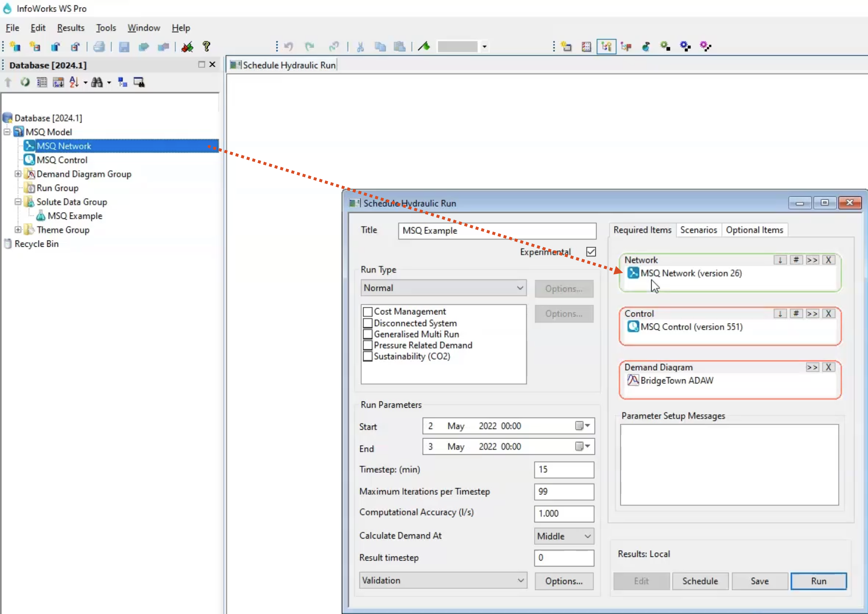Open the Tools menu

point(106,28)
